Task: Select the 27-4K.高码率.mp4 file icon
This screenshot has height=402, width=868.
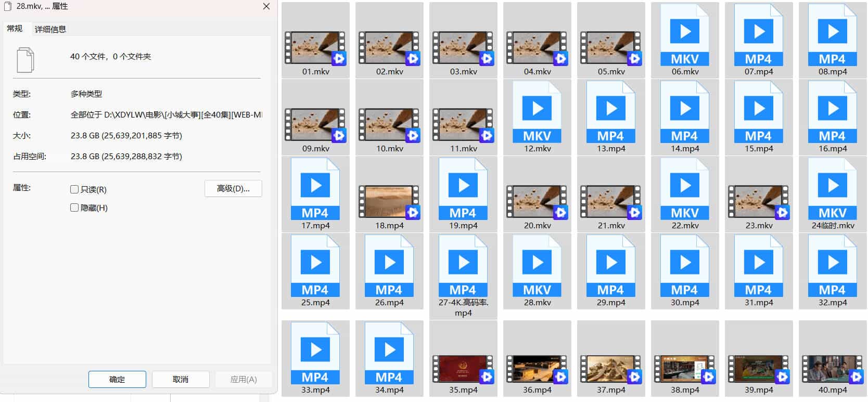Action: click(x=463, y=266)
